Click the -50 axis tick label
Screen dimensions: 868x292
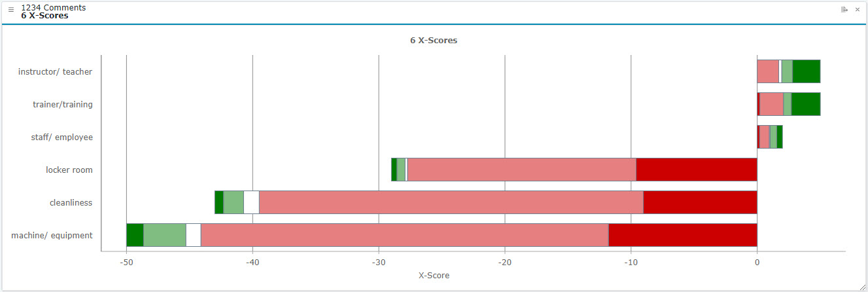(126, 261)
